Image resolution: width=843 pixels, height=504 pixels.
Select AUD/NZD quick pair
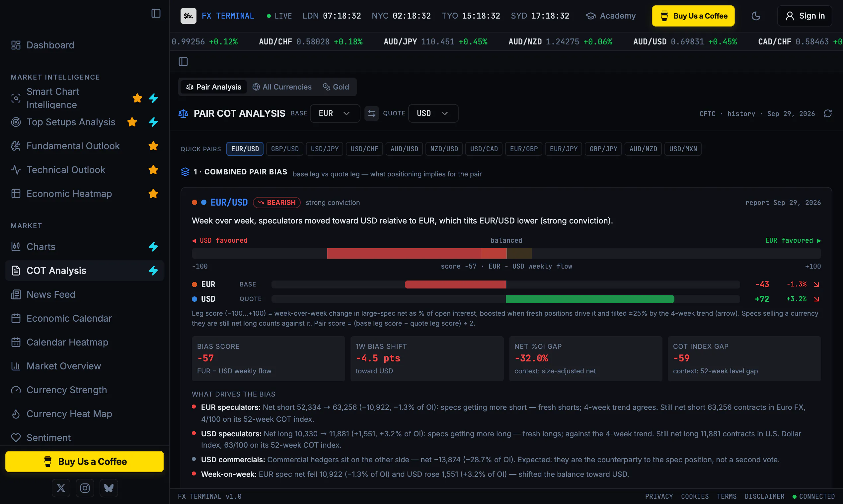(643, 149)
